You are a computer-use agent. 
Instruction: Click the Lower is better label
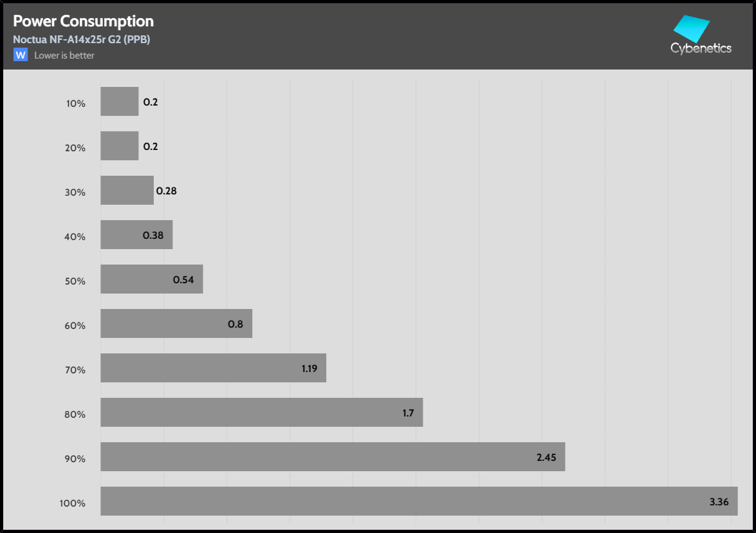(64, 55)
